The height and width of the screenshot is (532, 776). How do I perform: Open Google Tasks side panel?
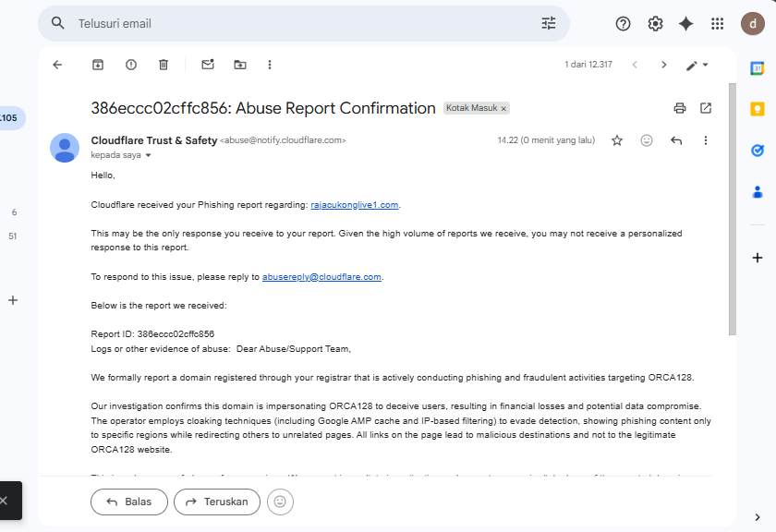pos(758,151)
